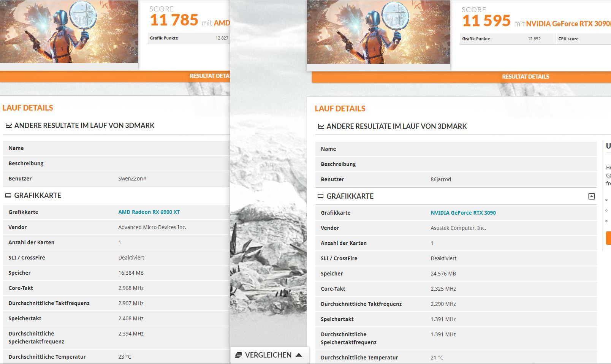Image resolution: width=611 pixels, height=364 pixels.
Task: Click Grafik-Punkte value 12 652
Action: [x=534, y=39]
